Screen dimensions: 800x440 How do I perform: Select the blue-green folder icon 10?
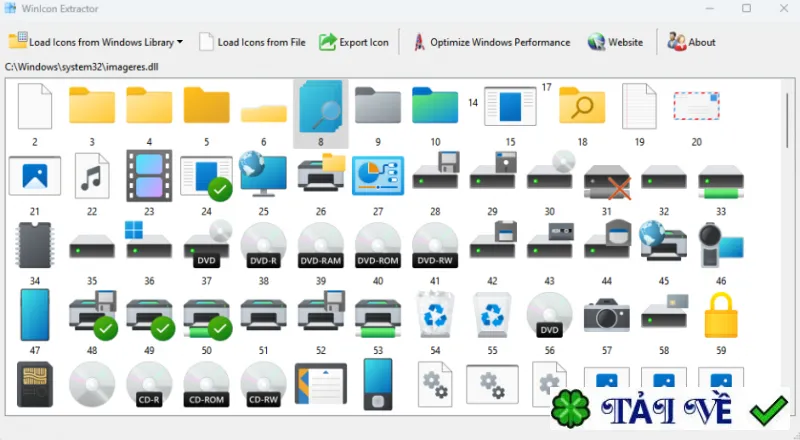[x=435, y=105]
